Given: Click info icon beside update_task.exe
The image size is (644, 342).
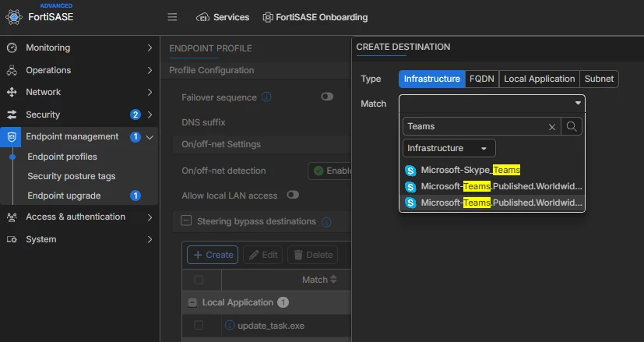Looking at the screenshot, I should pyautogui.click(x=230, y=326).
